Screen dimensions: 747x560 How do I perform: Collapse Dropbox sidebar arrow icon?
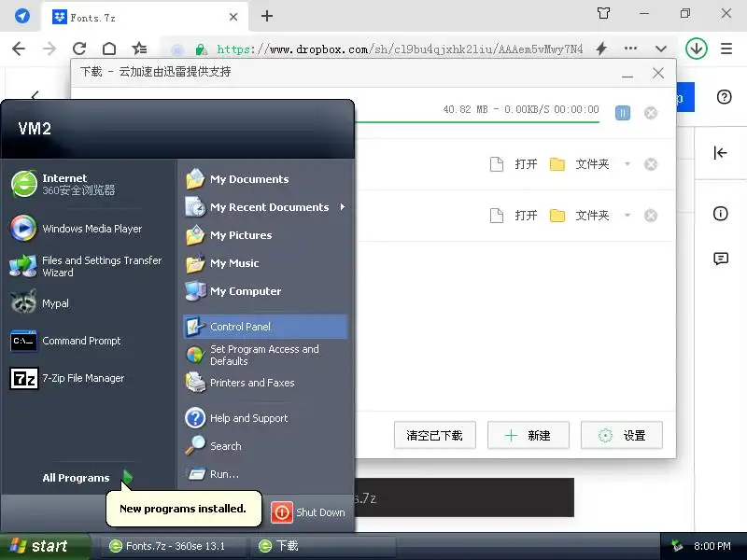click(720, 153)
